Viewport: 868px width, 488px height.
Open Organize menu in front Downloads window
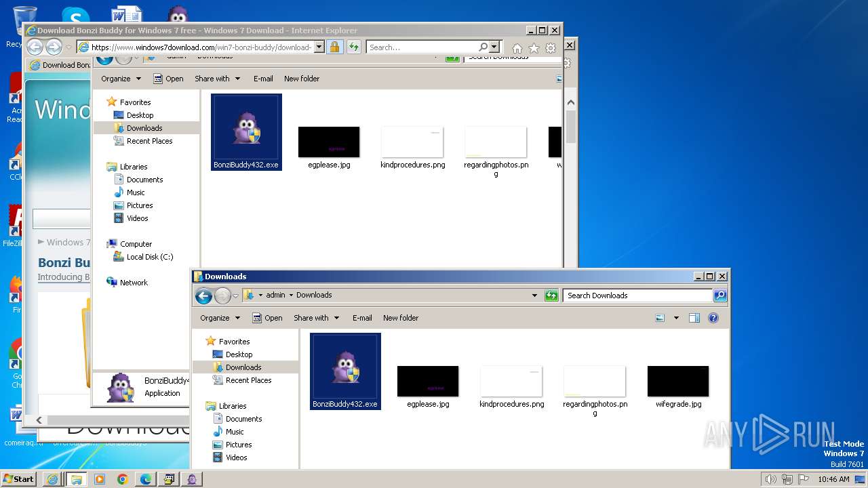(220, 318)
